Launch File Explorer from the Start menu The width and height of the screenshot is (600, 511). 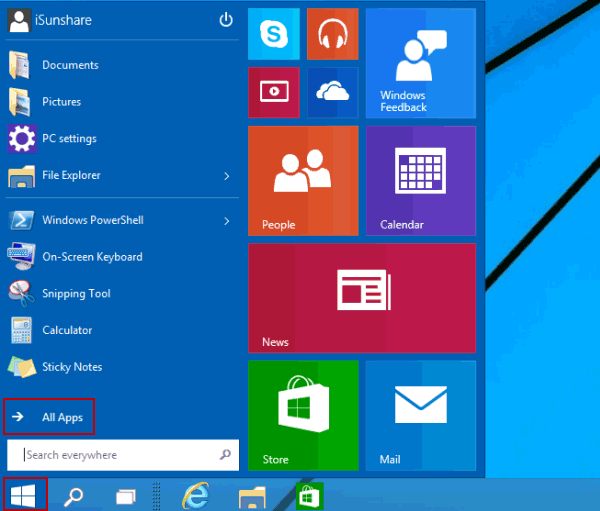[111, 175]
